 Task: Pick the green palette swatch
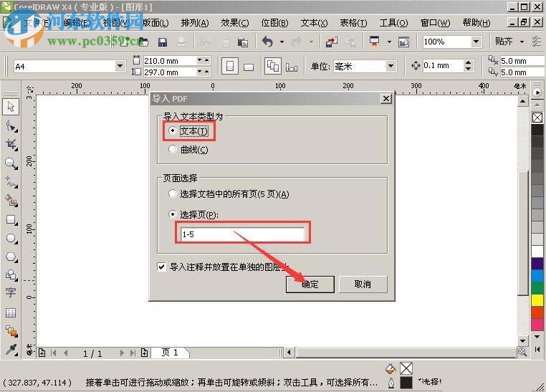537,287
